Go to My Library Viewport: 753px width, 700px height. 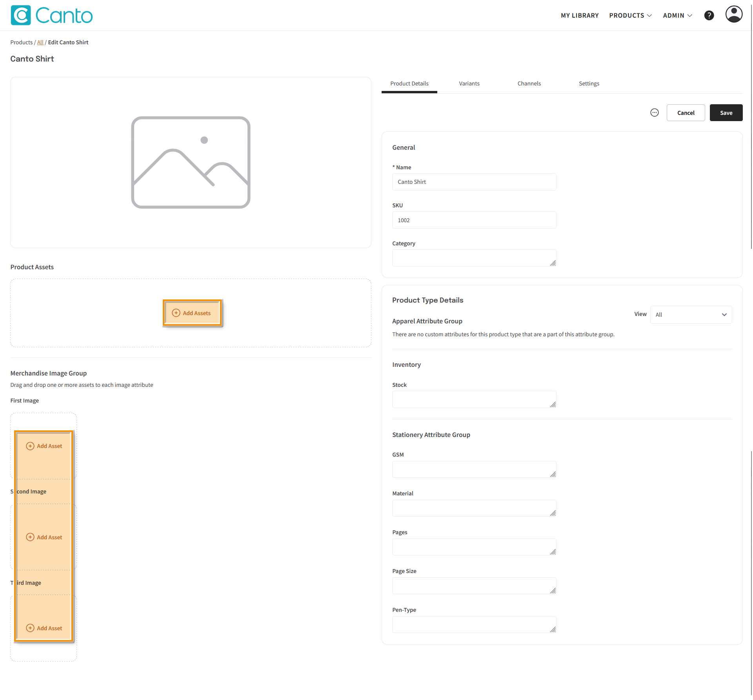(x=580, y=15)
